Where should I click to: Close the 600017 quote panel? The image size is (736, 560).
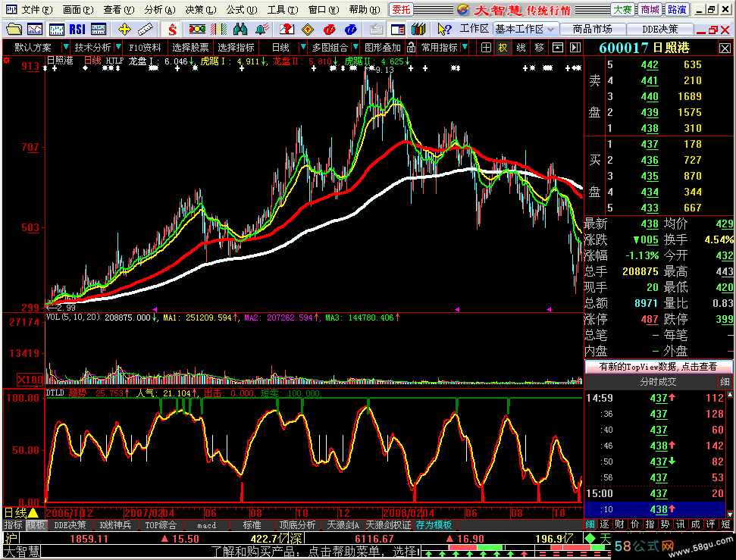[x=725, y=48]
